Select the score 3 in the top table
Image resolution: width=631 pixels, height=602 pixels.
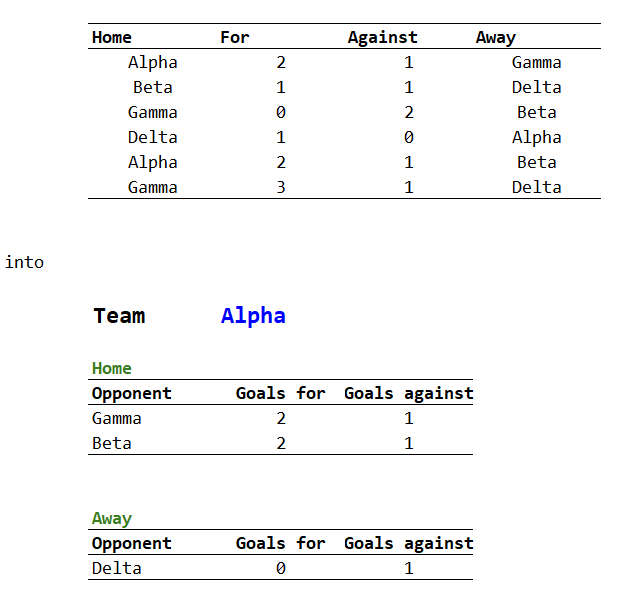coord(281,187)
